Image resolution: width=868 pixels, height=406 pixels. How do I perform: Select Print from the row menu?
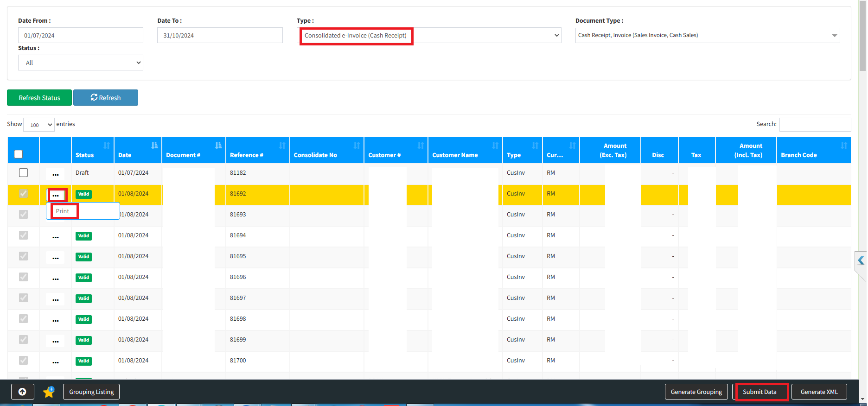point(63,211)
